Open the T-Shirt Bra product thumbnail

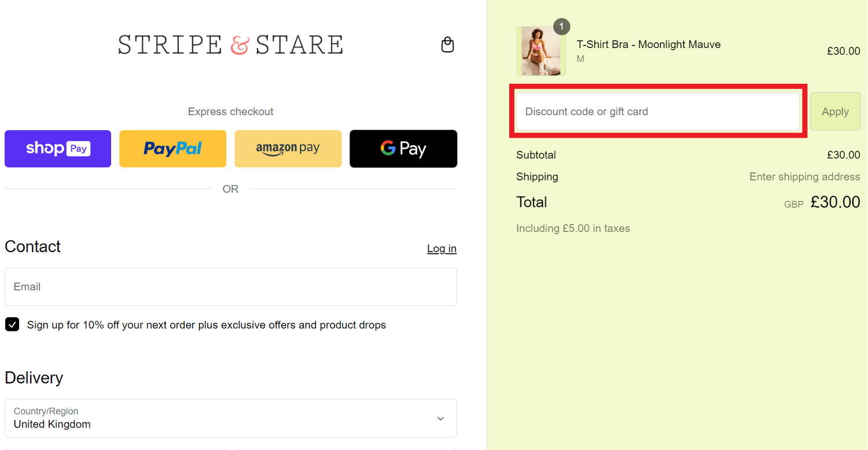pos(541,51)
